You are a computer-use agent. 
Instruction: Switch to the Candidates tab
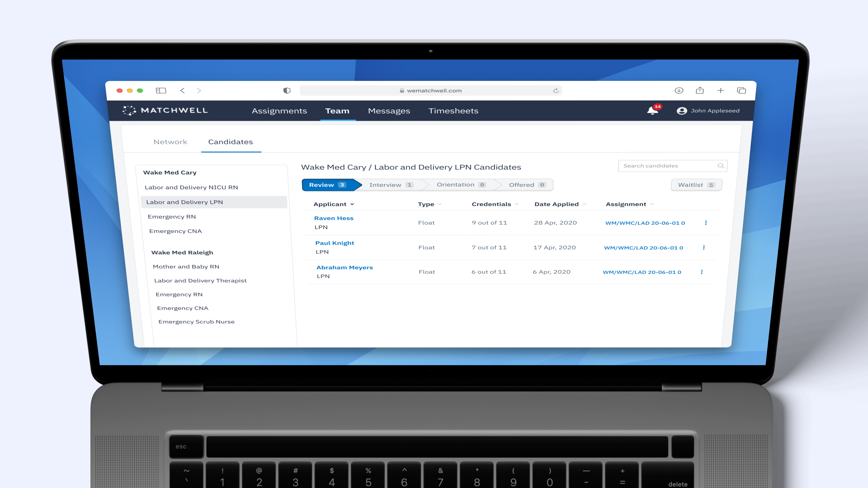point(231,142)
